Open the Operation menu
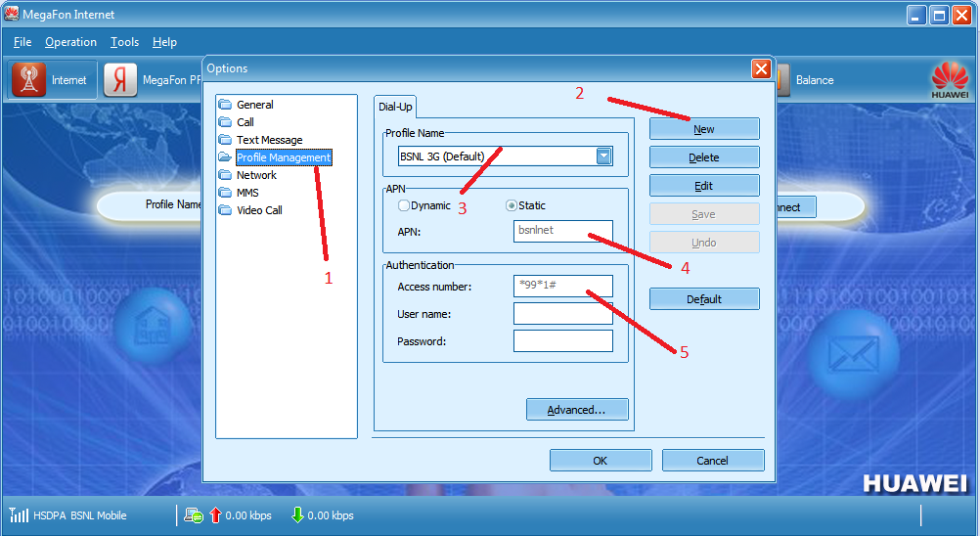Image resolution: width=980 pixels, height=536 pixels. [x=70, y=42]
